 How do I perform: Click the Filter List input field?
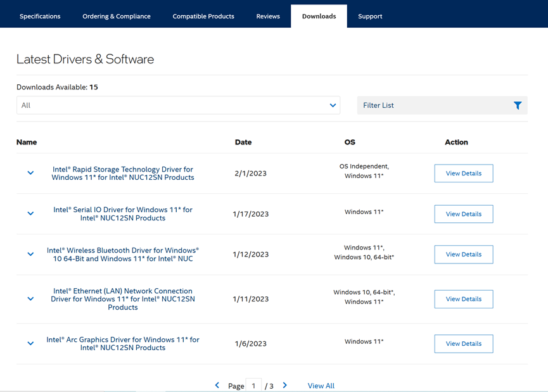click(442, 105)
